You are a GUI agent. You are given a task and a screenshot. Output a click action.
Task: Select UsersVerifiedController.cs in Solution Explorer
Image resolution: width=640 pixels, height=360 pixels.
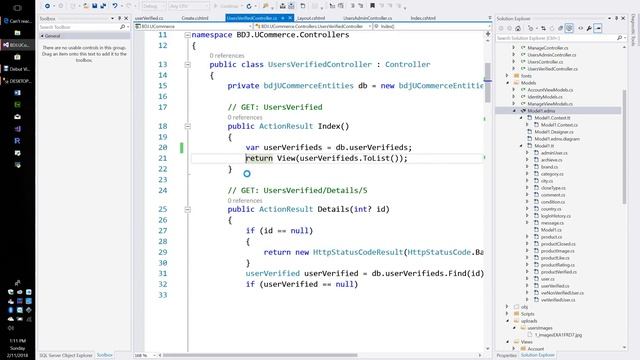[x=552, y=69]
